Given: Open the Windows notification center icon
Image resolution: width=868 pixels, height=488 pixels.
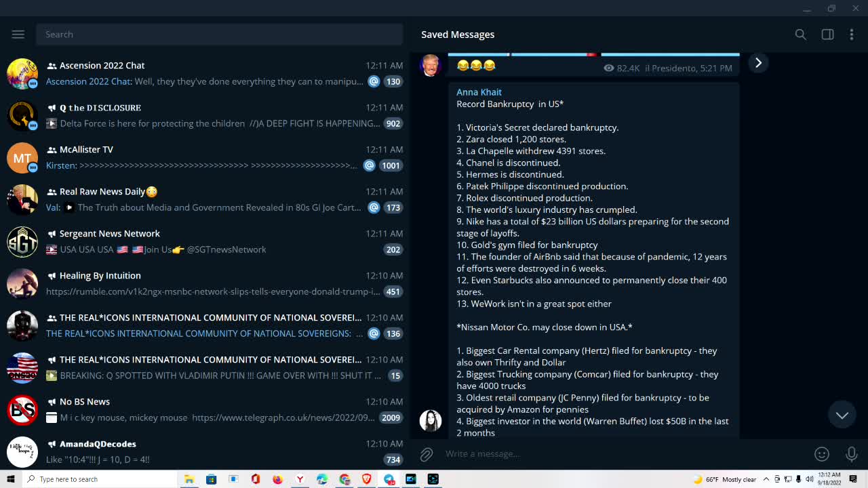Looking at the screenshot, I should (x=853, y=479).
